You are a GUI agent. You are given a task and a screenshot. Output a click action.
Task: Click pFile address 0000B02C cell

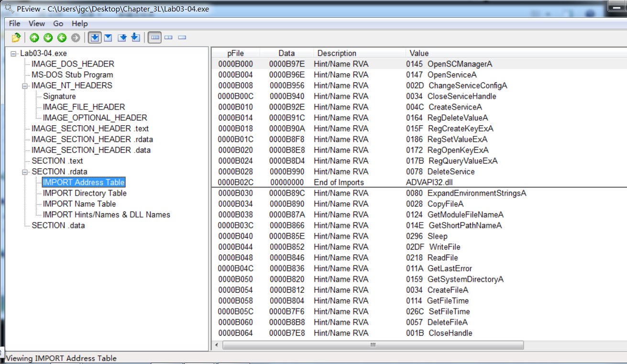pyautogui.click(x=235, y=182)
